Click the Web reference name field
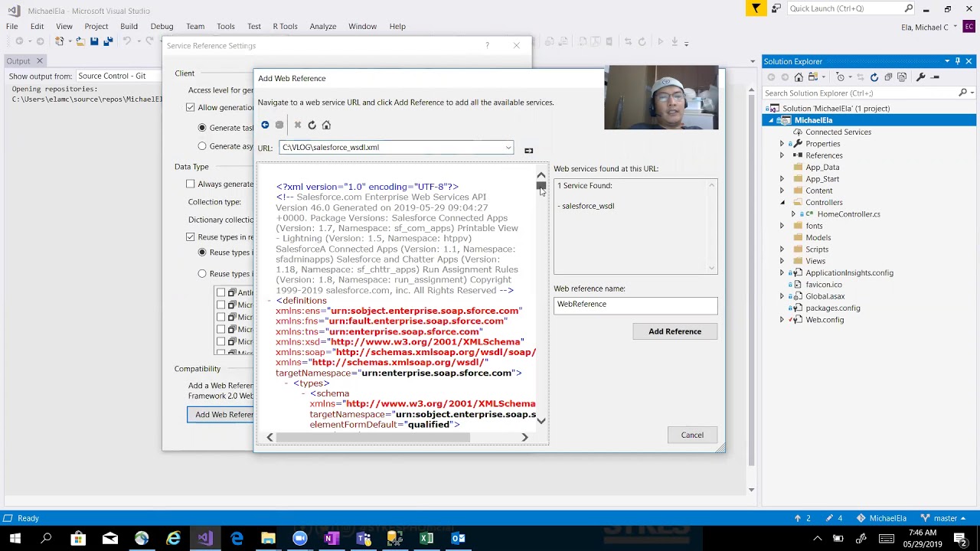This screenshot has height=551, width=980. click(635, 305)
